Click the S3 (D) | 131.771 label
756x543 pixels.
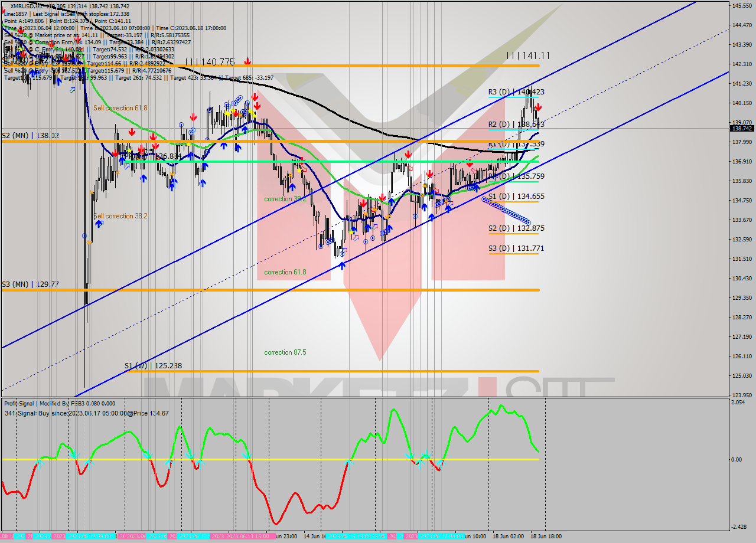[x=516, y=248]
